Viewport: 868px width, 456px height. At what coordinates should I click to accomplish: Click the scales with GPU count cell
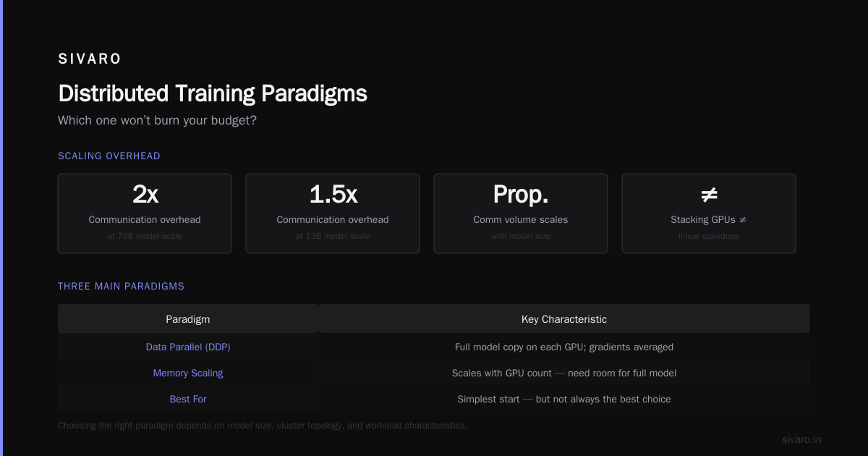[564, 373]
